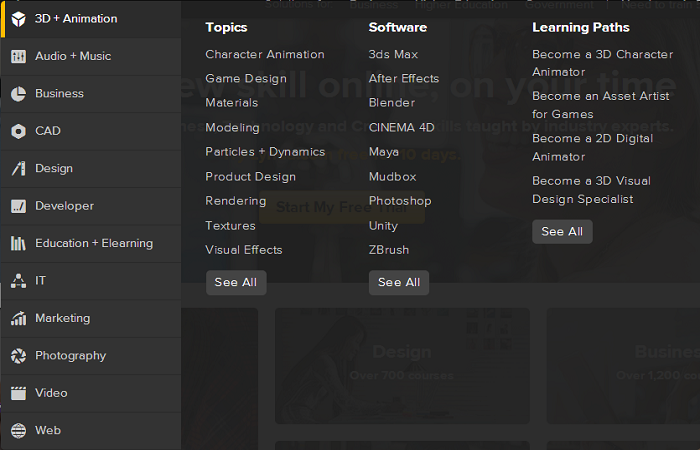Viewport: 700px width, 450px height.
Task: Select the Visual Effects topic link
Action: tap(244, 250)
